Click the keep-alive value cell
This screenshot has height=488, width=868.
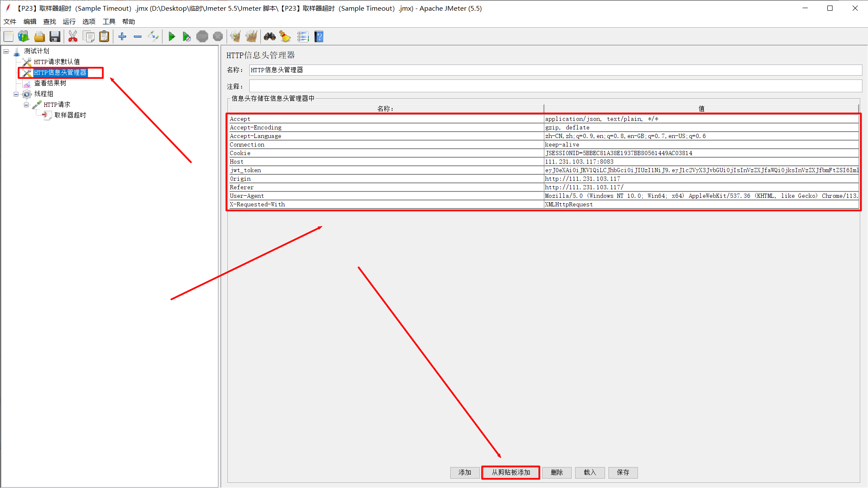point(701,145)
